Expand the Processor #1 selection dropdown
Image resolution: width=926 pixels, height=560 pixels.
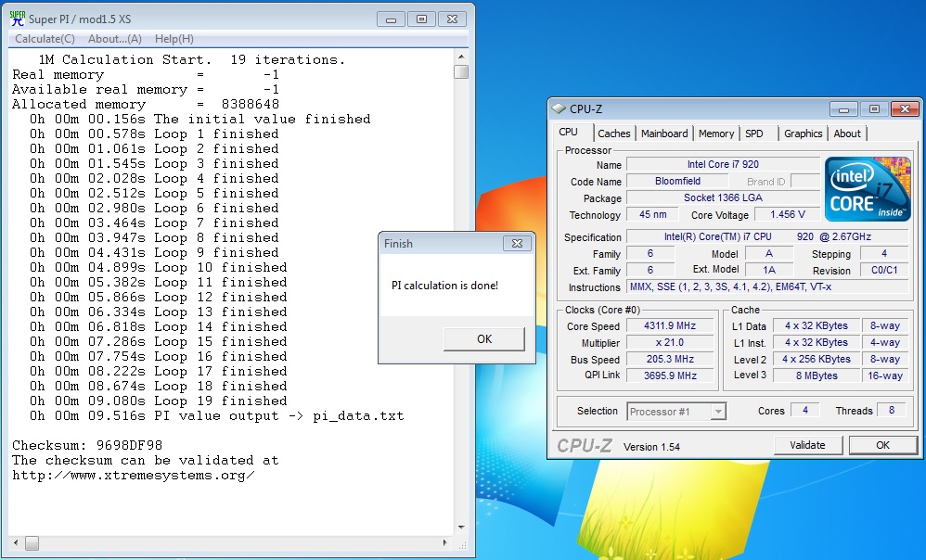[x=717, y=412]
